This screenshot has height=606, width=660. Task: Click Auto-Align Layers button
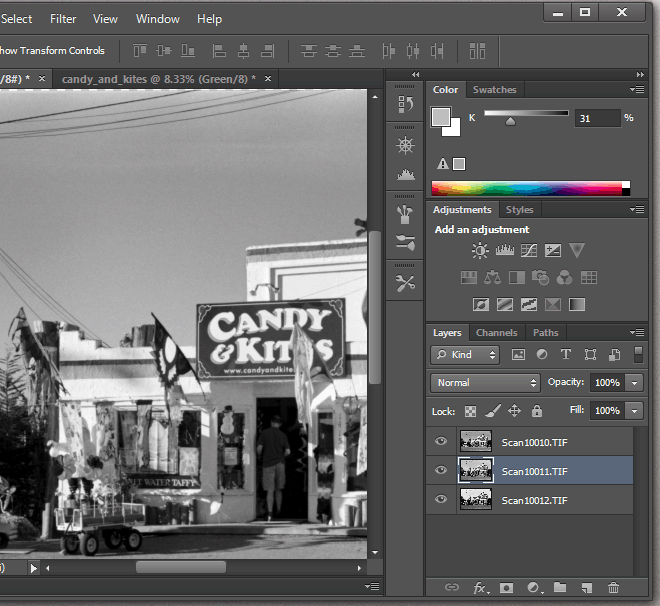pos(477,51)
